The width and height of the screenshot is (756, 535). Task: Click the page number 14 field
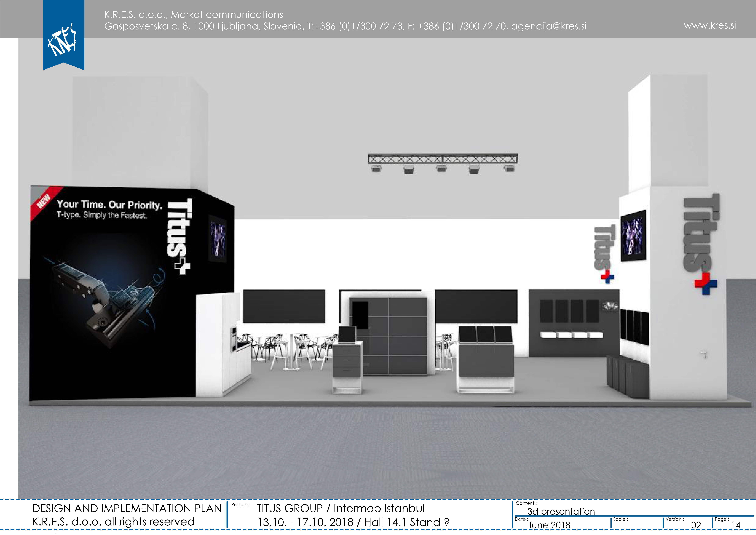[736, 525]
